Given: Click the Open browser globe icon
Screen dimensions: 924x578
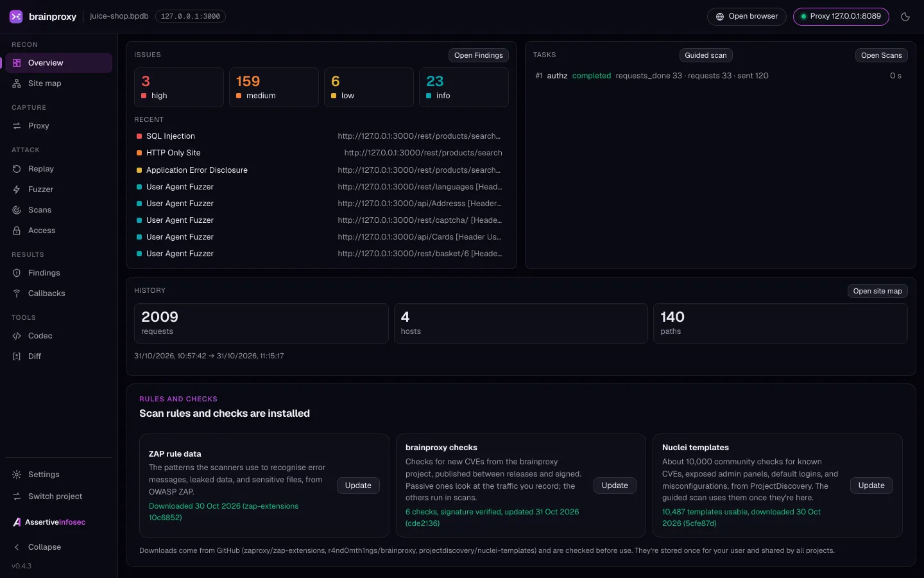Looking at the screenshot, I should point(720,17).
